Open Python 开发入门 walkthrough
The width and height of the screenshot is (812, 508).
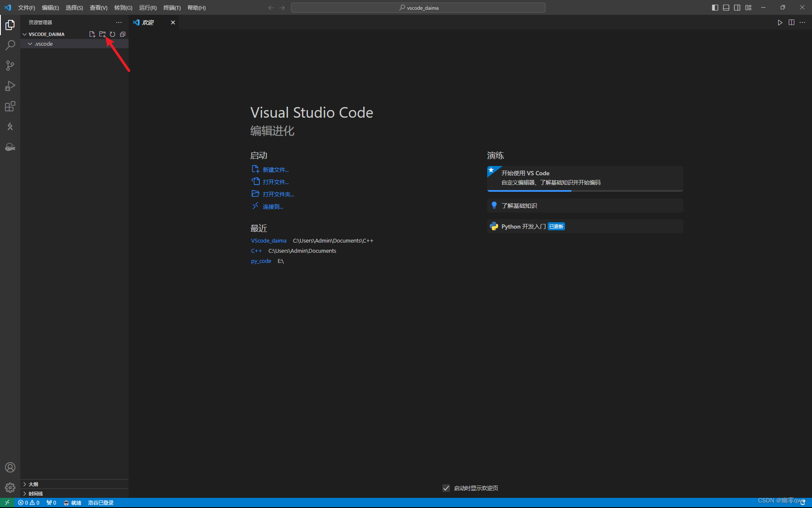click(x=585, y=226)
